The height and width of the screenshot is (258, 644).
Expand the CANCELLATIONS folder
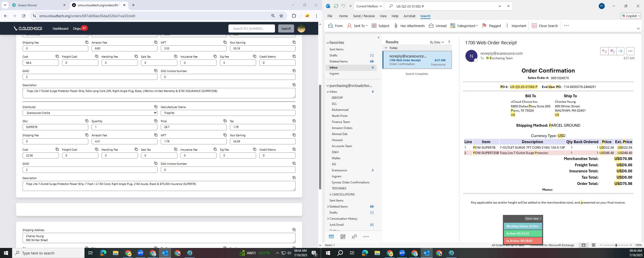(330, 195)
